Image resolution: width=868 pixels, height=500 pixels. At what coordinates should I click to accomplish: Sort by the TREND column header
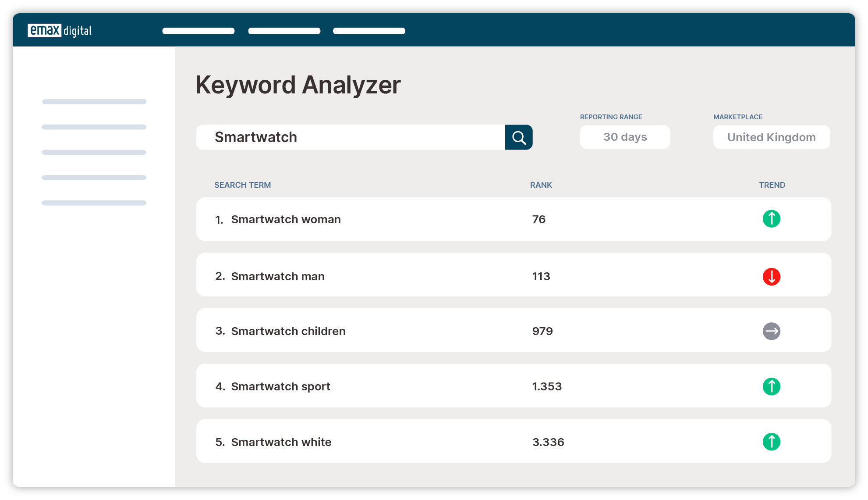click(772, 185)
